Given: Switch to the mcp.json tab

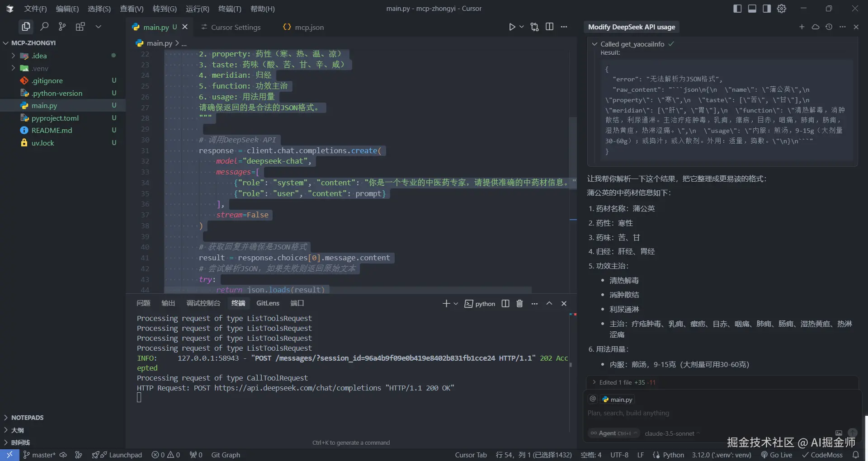Looking at the screenshot, I should point(303,27).
